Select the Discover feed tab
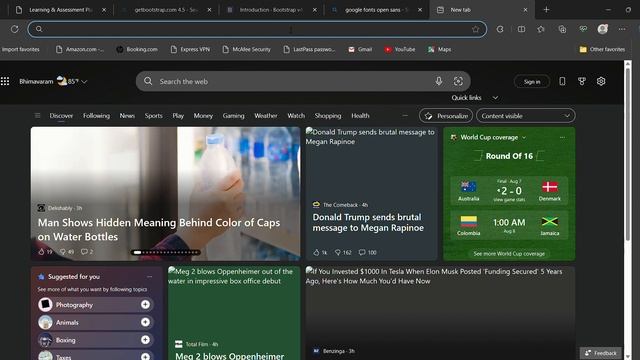This screenshot has width=640, height=360. [x=61, y=116]
